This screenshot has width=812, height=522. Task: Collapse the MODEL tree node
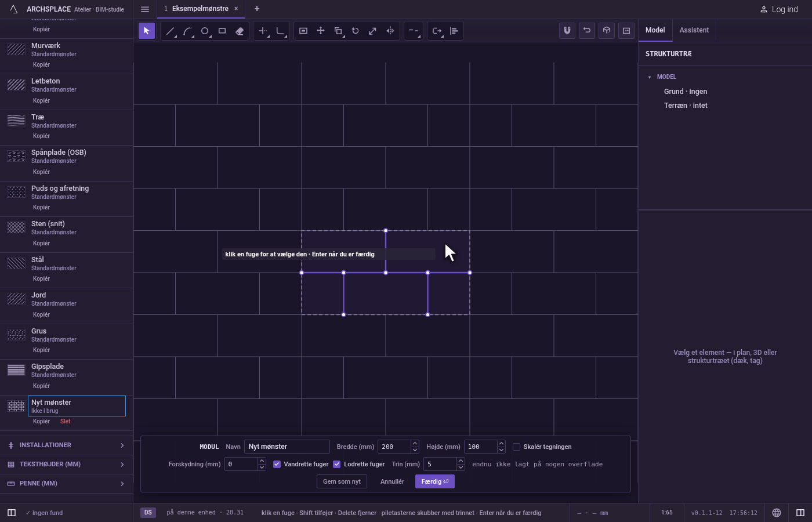point(650,77)
